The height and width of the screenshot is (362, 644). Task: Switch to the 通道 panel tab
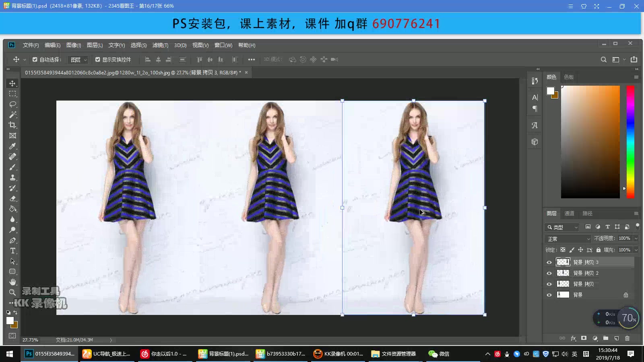pyautogui.click(x=569, y=213)
